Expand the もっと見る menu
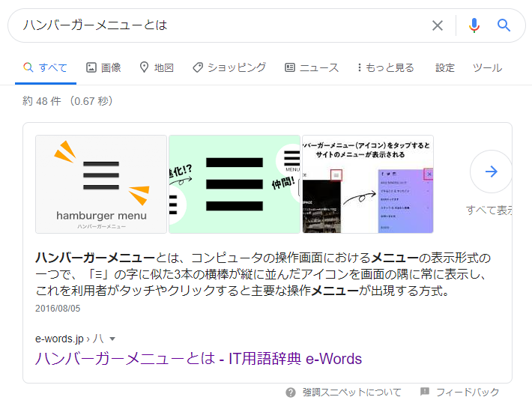The height and width of the screenshot is (406, 532). (386, 67)
